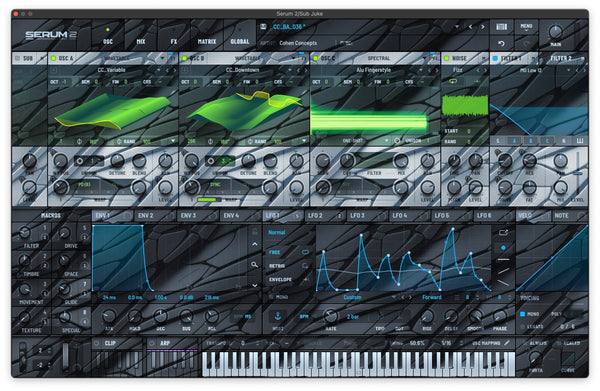Enable the ARP power switch

tap(152, 343)
